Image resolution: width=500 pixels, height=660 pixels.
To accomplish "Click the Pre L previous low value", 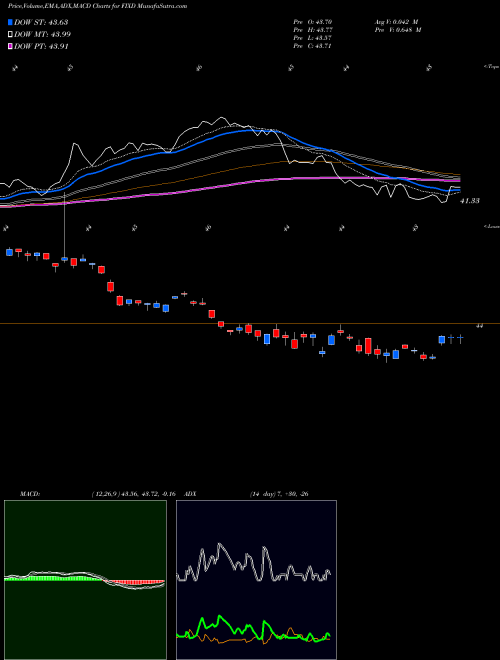I will [312, 38].
